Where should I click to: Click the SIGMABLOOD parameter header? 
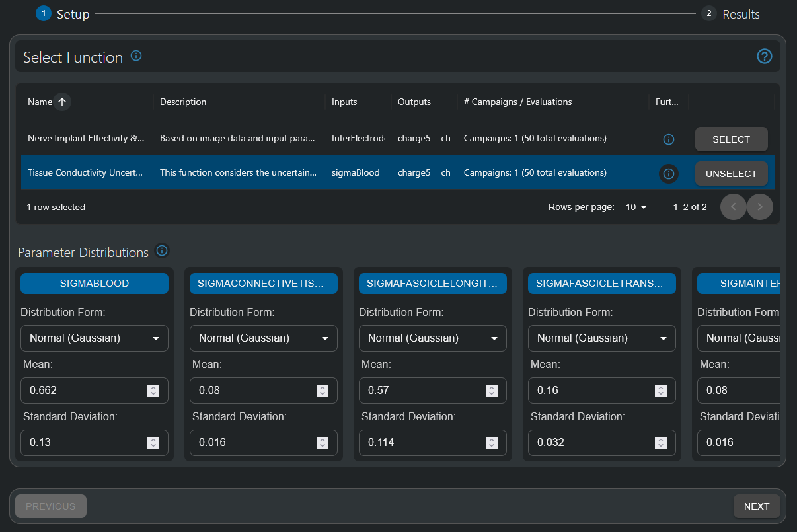(95, 284)
